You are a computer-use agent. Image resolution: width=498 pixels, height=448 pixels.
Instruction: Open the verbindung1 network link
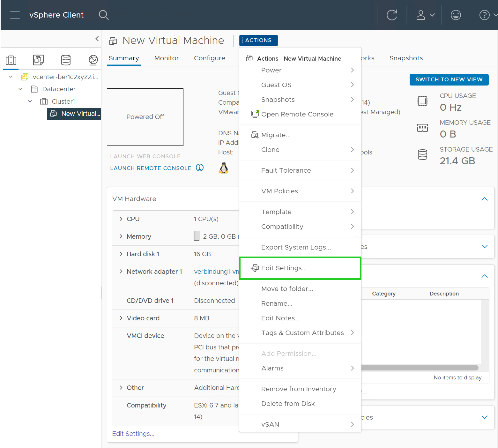217,272
